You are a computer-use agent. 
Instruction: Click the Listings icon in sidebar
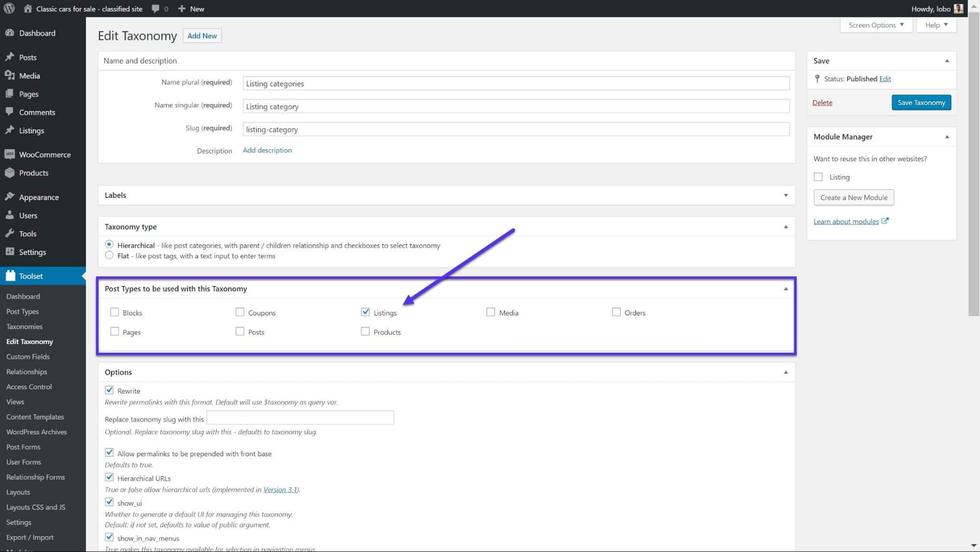pos(11,130)
